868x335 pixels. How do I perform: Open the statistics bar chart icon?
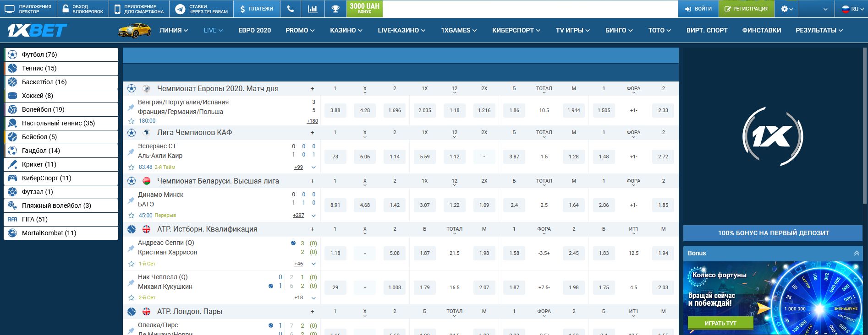click(313, 9)
